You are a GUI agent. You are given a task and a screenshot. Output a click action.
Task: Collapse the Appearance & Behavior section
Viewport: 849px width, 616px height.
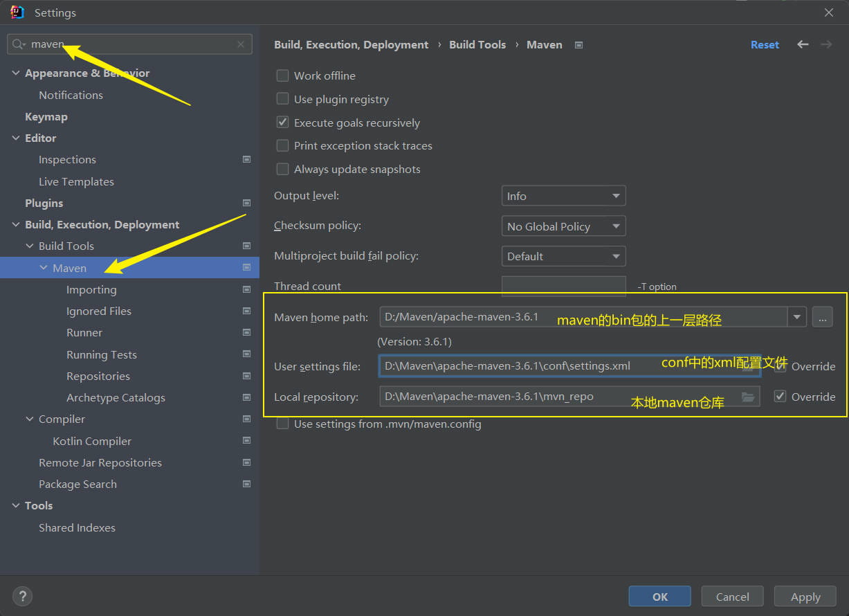point(16,73)
